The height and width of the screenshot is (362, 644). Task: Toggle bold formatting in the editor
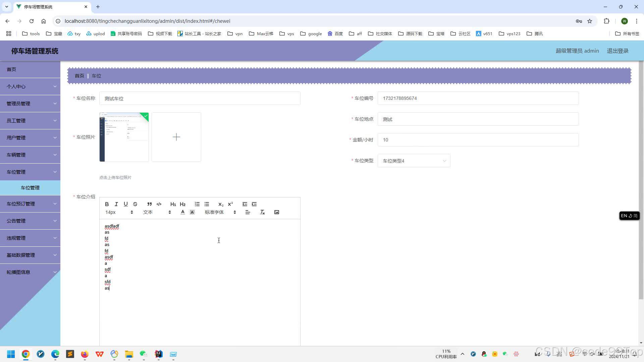point(107,204)
